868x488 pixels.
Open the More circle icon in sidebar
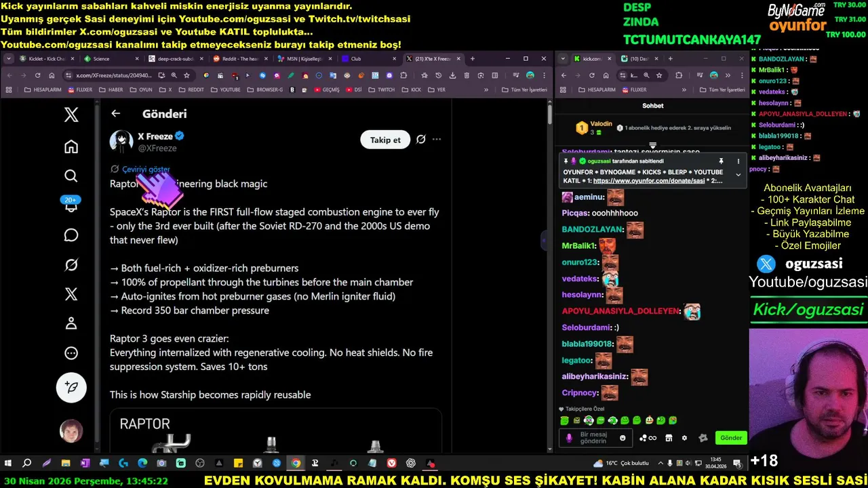click(x=71, y=353)
